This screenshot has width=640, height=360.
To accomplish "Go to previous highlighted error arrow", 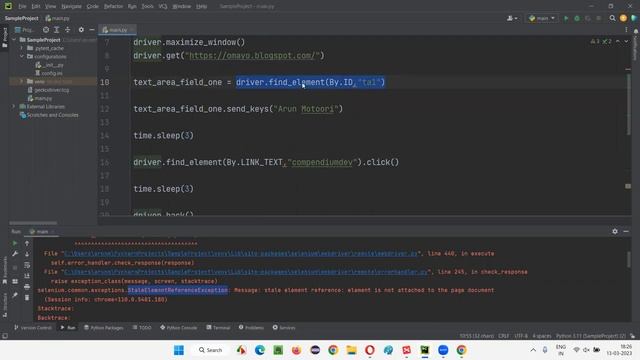I will [x=618, y=41].
